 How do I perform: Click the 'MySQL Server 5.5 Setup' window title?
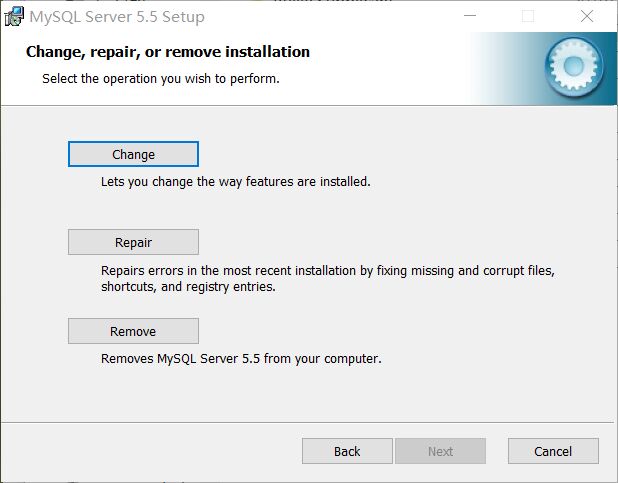(x=117, y=17)
